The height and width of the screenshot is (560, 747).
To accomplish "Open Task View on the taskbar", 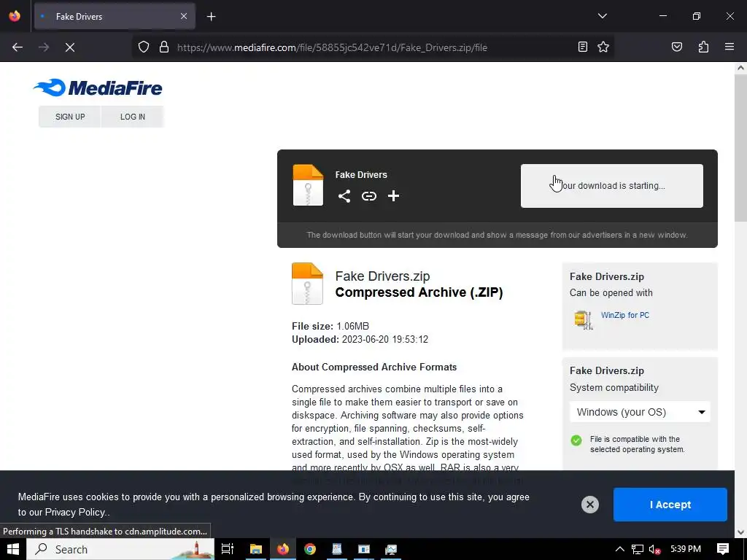I will [x=228, y=549].
